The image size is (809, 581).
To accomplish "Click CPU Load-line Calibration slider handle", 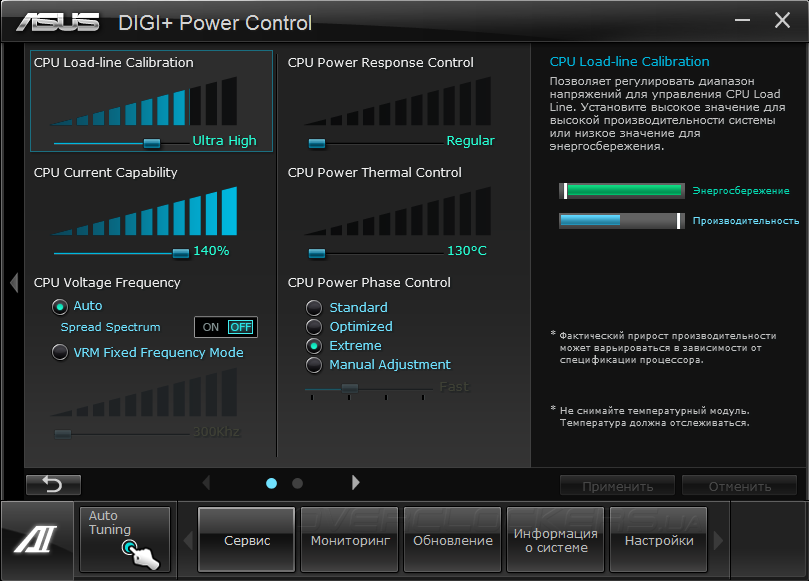I will (x=152, y=143).
